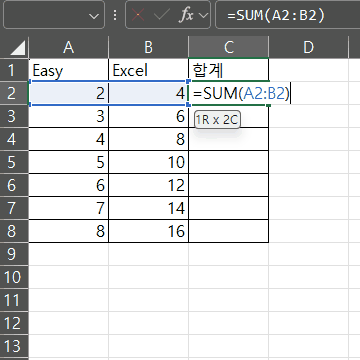Image resolution: width=360 pixels, height=360 pixels.
Task: Open the Insert Function fx icon
Action: [x=186, y=15]
